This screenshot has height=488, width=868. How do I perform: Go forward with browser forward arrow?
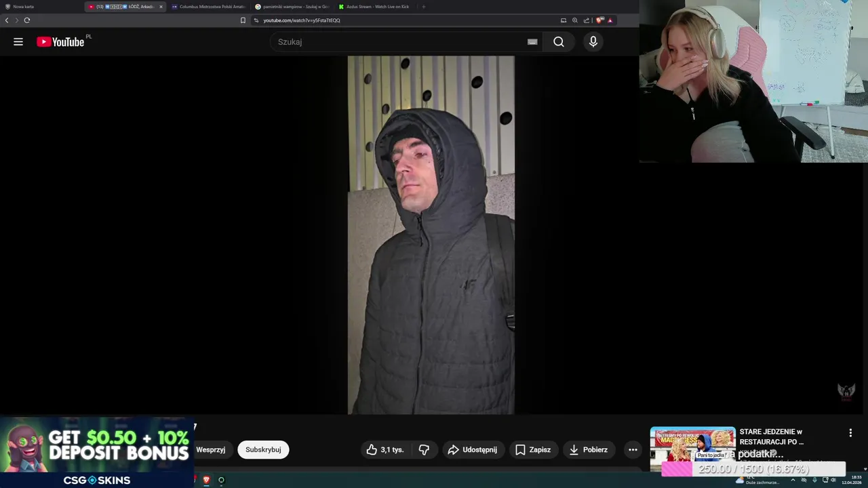pyautogui.click(x=16, y=20)
